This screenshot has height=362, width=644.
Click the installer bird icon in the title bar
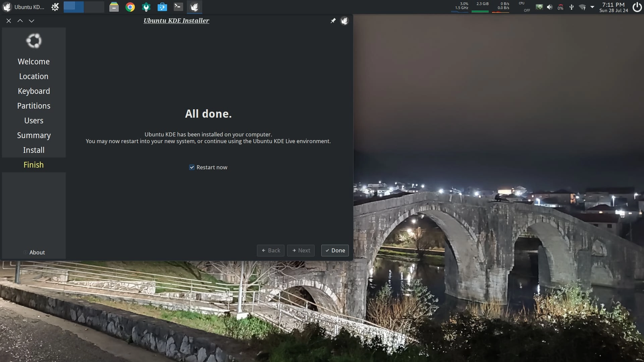(x=344, y=21)
